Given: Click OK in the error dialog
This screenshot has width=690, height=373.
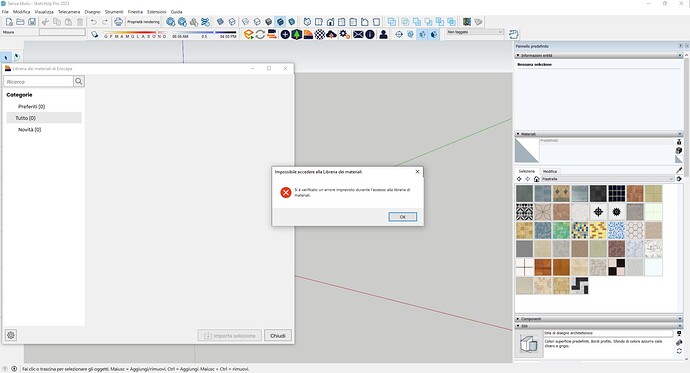Looking at the screenshot, I should tap(403, 217).
